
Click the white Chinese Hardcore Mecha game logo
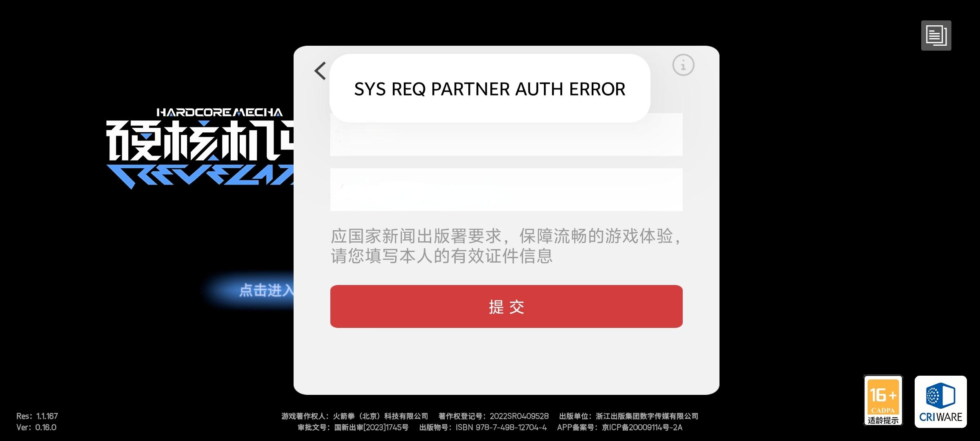(200, 140)
